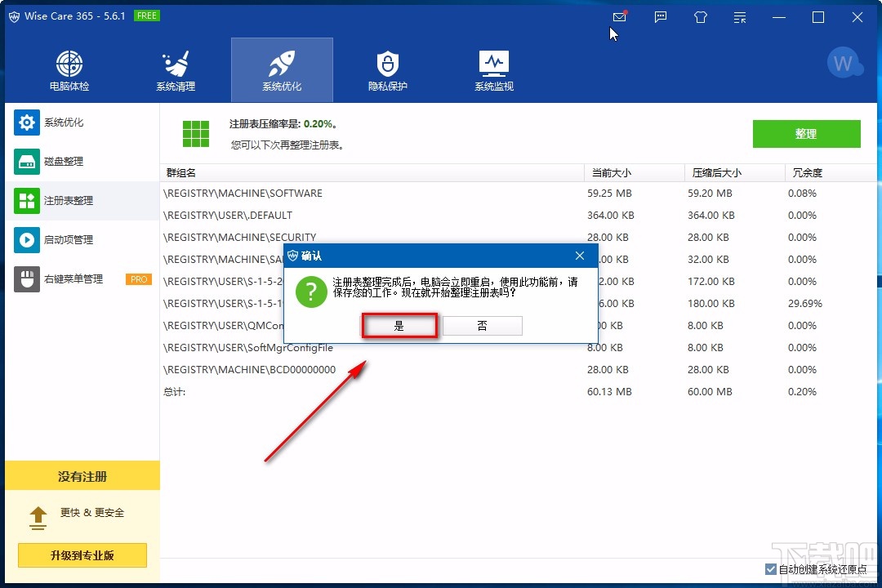Click the Wise Care 365 logo icon
Screen dimensions: 882x588
tap(14, 17)
